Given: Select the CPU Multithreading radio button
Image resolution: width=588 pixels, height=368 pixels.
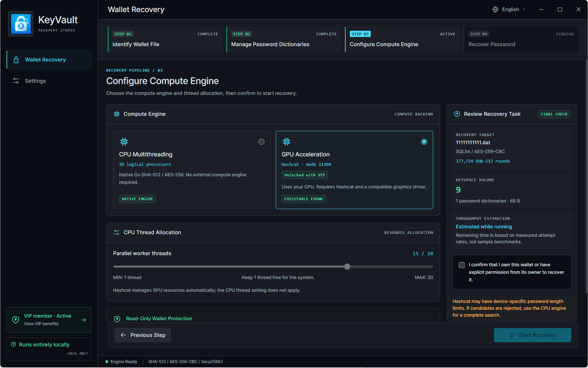Looking at the screenshot, I should click(261, 142).
